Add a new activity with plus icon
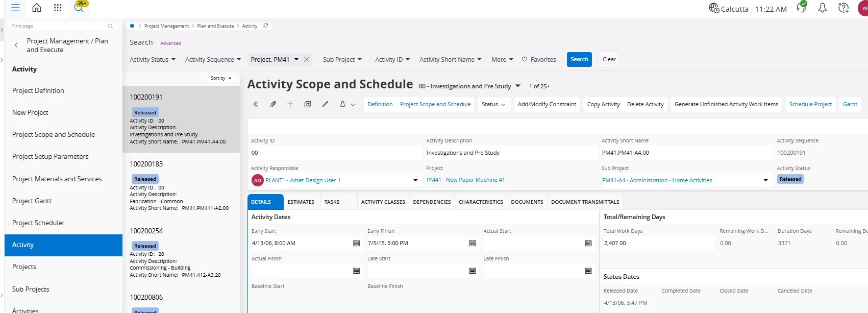868x313 pixels. pos(290,104)
